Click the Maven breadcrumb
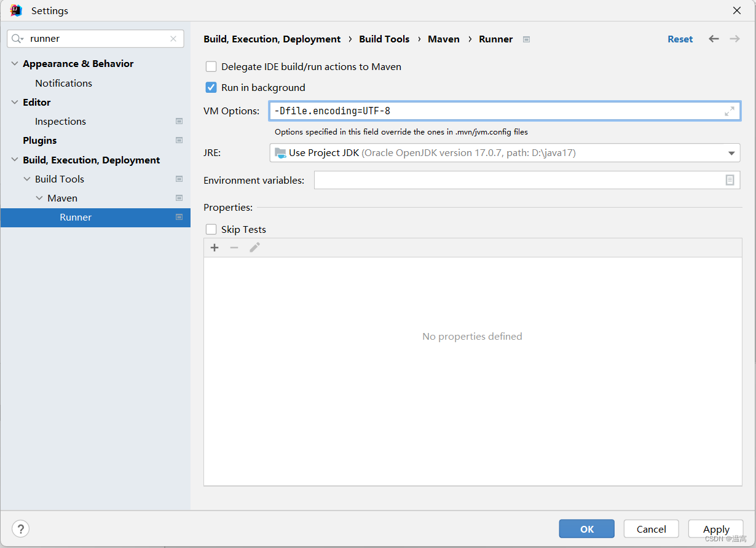This screenshot has width=756, height=548. [444, 39]
